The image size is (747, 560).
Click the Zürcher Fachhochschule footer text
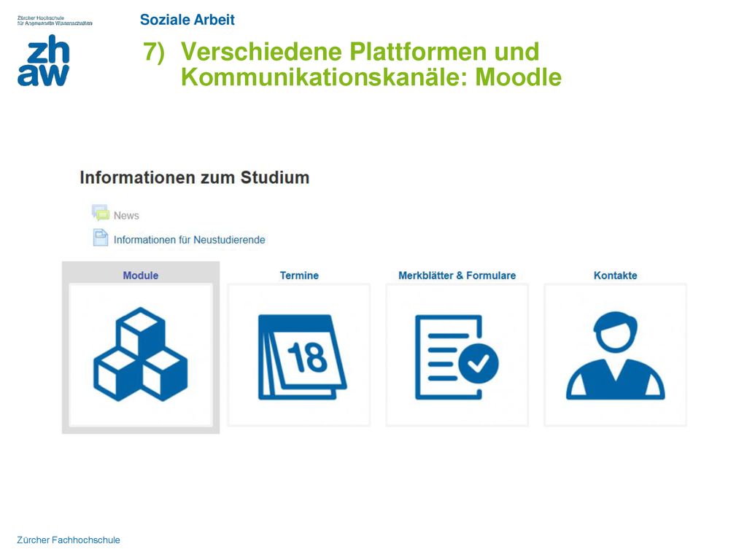(x=69, y=540)
